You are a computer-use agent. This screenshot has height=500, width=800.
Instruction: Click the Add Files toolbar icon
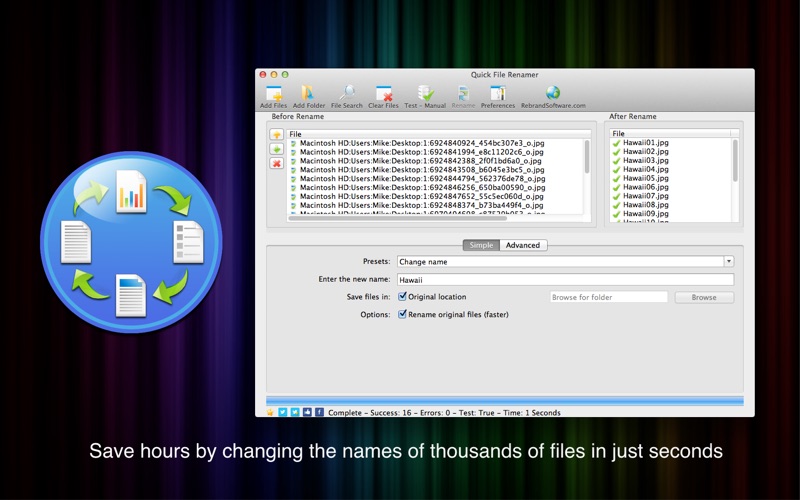click(x=273, y=94)
